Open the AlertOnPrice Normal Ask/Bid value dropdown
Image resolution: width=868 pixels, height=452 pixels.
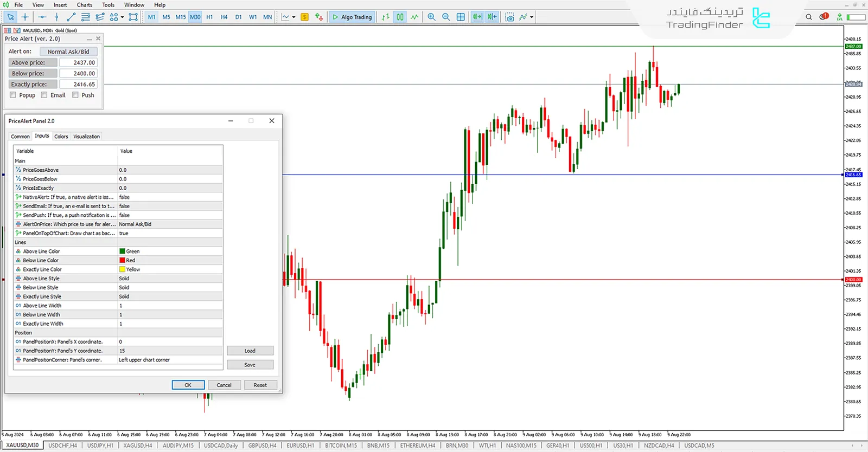pyautogui.click(x=170, y=224)
